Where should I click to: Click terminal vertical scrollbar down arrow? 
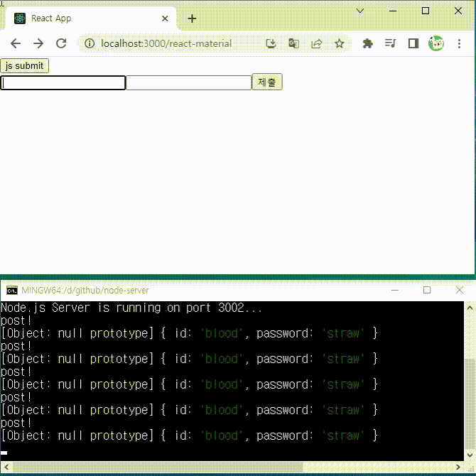470,455
